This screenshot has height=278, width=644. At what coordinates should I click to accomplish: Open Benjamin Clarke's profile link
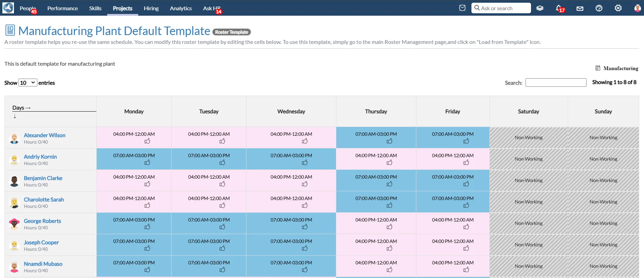43,178
